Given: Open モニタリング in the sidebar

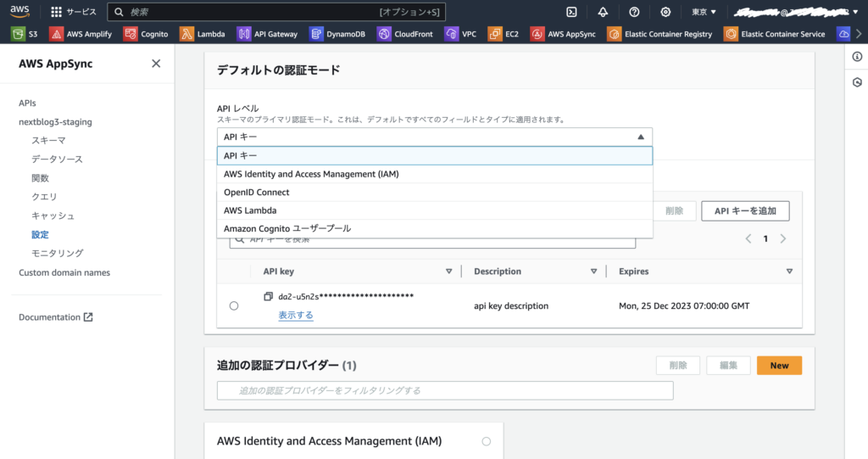Looking at the screenshot, I should 58,254.
